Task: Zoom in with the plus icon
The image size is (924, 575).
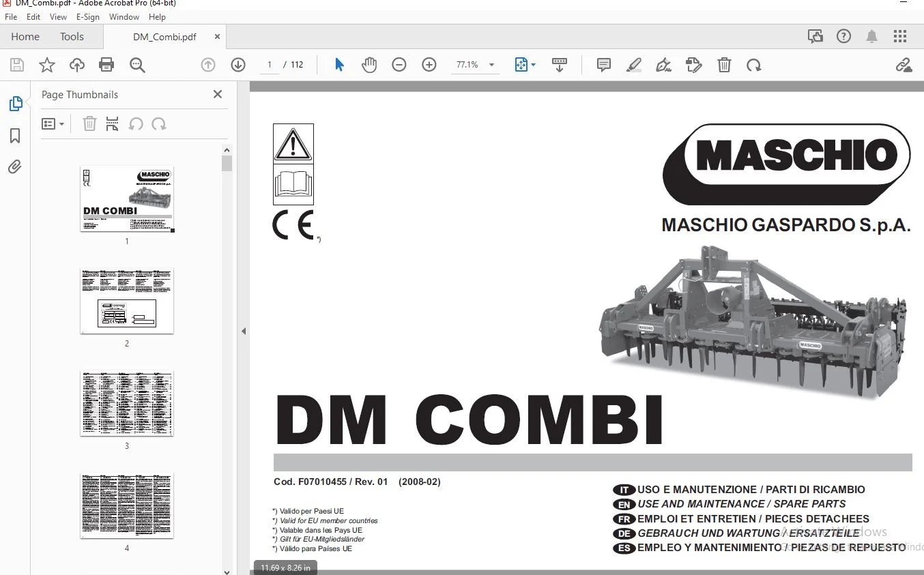Action: (429, 65)
